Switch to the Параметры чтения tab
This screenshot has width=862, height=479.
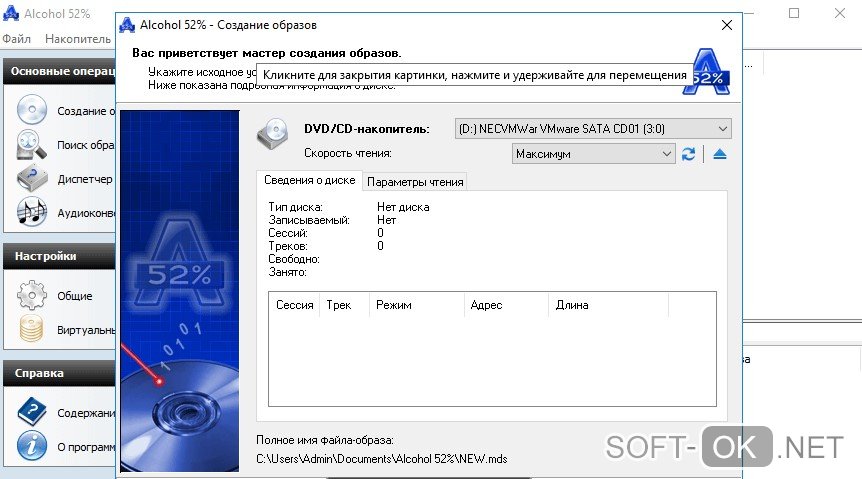click(415, 182)
